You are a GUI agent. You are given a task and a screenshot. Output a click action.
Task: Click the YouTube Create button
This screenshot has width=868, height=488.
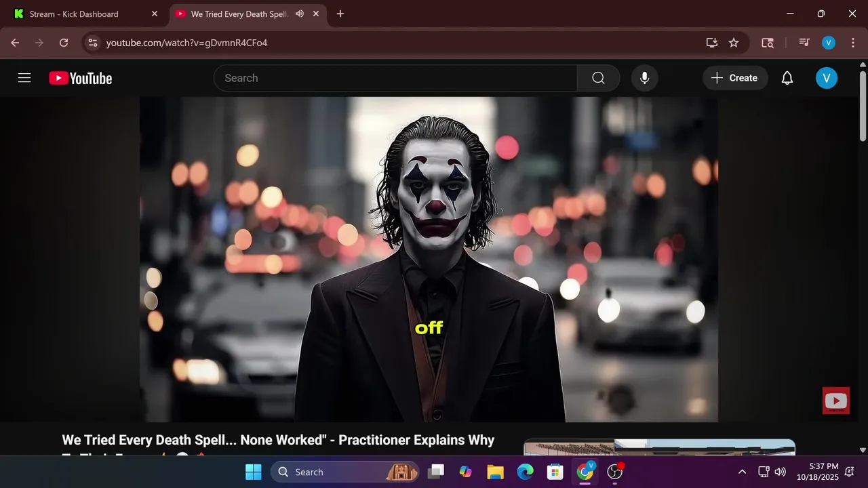735,78
